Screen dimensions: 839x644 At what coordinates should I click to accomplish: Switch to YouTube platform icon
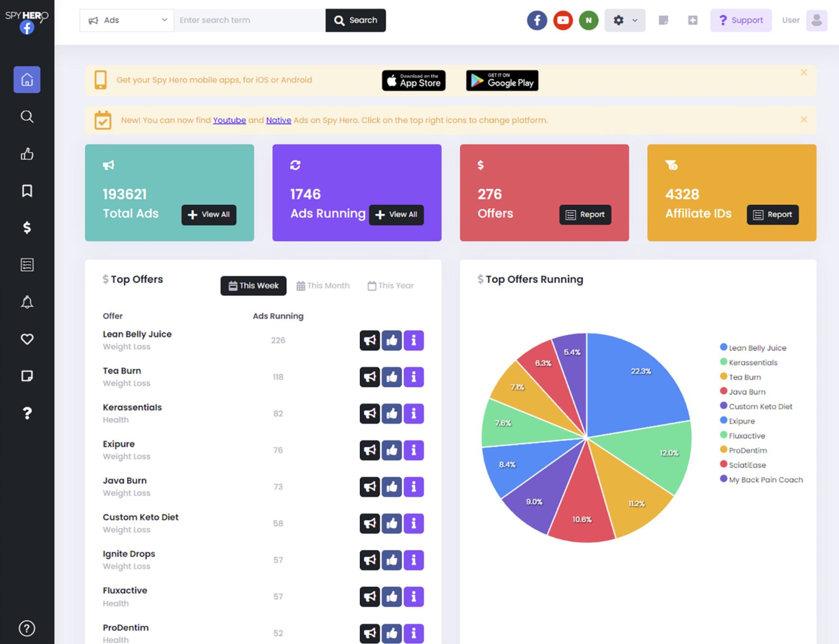[x=563, y=20]
